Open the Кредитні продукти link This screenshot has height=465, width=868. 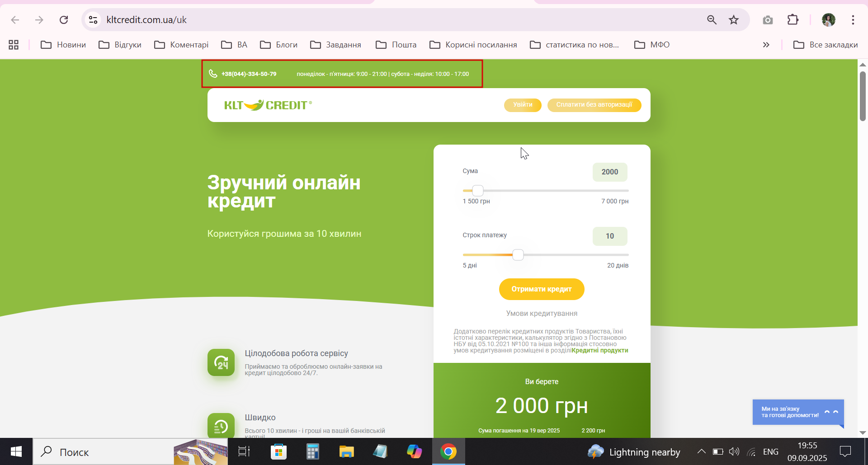click(x=600, y=351)
